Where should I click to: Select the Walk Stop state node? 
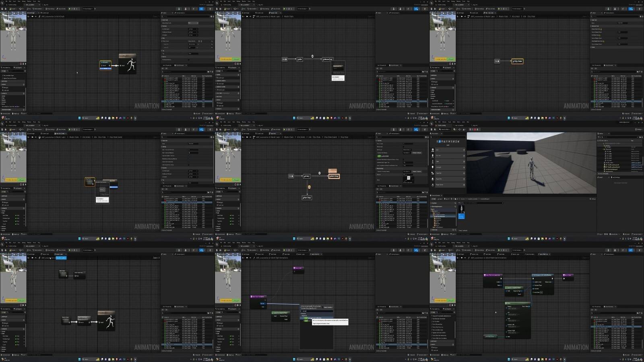pyautogui.click(x=334, y=176)
